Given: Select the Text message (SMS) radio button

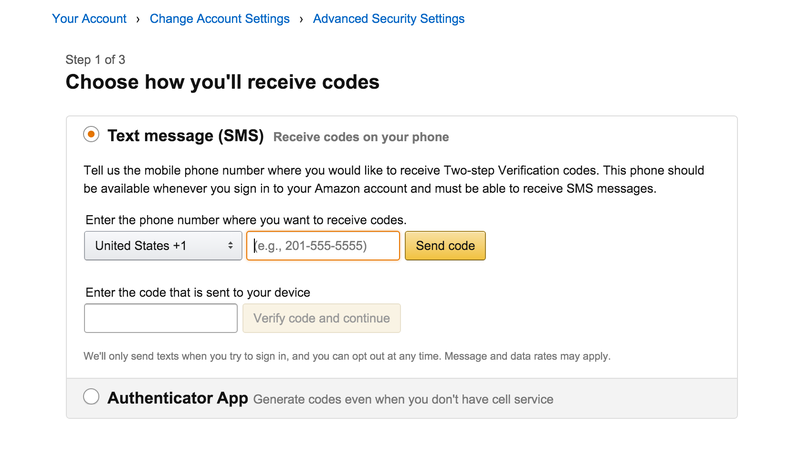Looking at the screenshot, I should [x=91, y=135].
